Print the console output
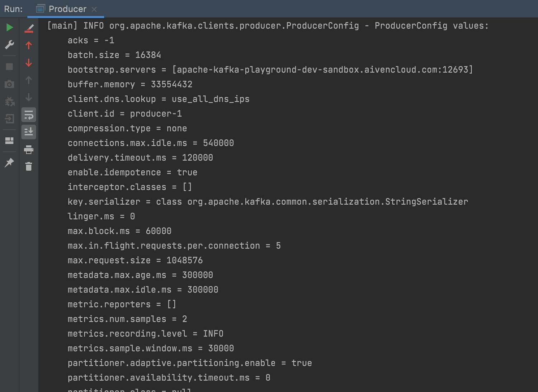 coord(29,149)
